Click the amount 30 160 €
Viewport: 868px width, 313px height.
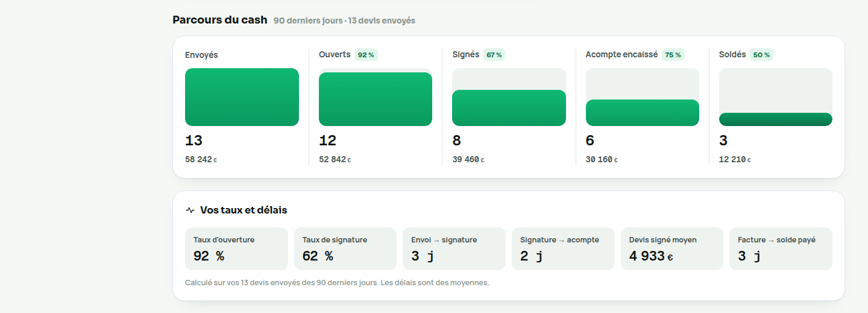[x=602, y=160]
